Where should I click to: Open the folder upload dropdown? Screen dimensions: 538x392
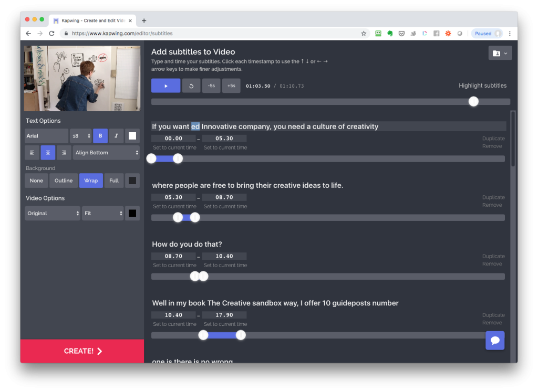[x=500, y=53]
